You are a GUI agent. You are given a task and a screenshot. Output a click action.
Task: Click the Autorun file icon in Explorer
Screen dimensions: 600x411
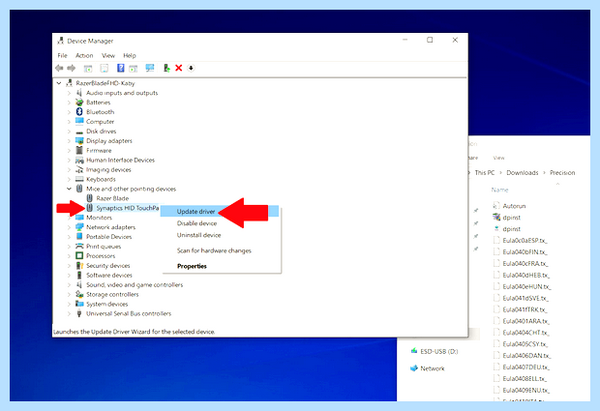pos(496,206)
